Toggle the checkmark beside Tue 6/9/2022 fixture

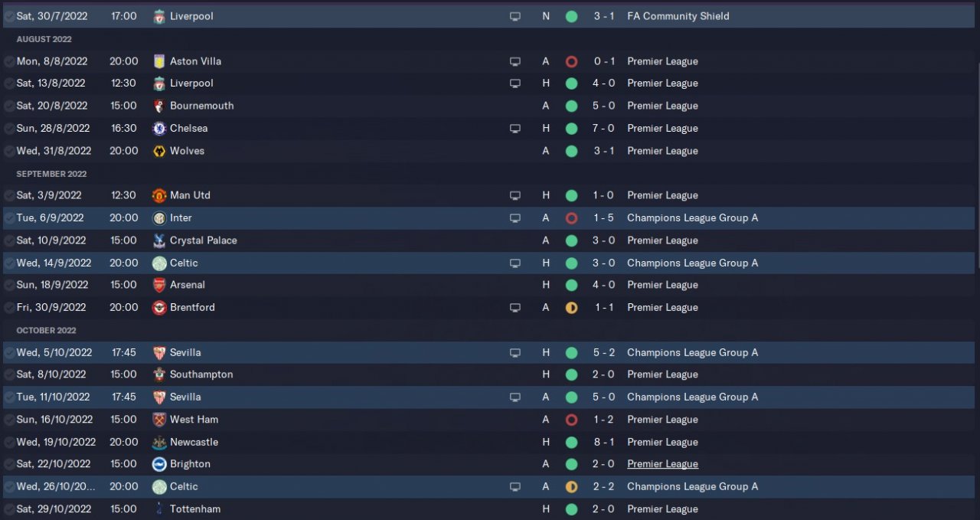tap(8, 218)
